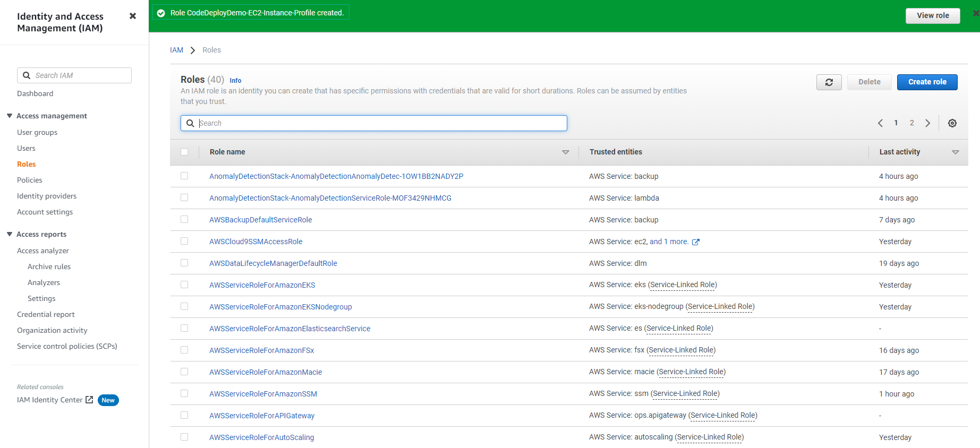This screenshot has height=448, width=980.
Task: Go to next page arrow
Action: tap(928, 123)
